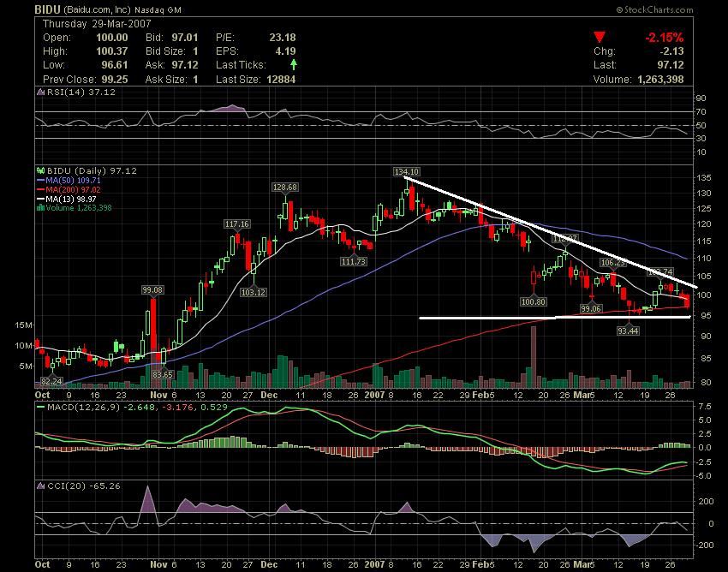Click the Open value '100.00'

(x=112, y=38)
